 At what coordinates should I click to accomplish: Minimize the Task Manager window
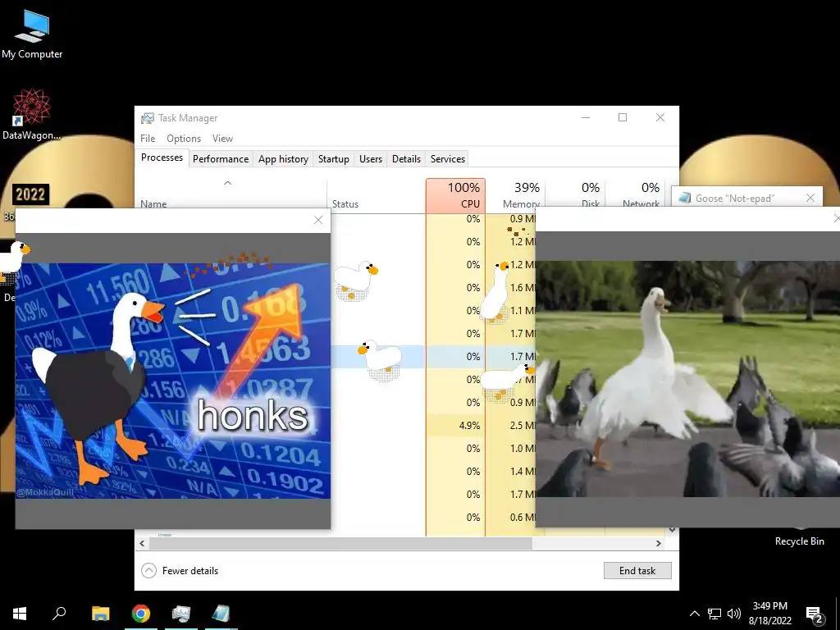tap(586, 117)
